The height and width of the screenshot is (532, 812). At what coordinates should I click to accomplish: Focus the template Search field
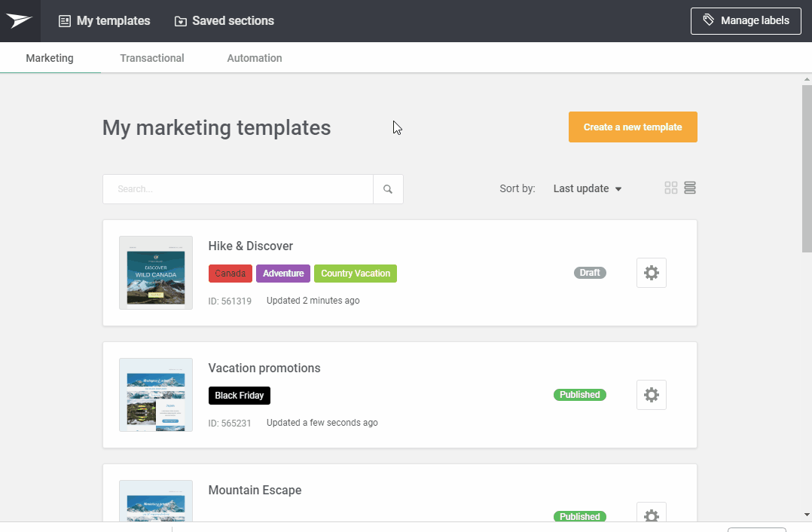click(x=238, y=189)
